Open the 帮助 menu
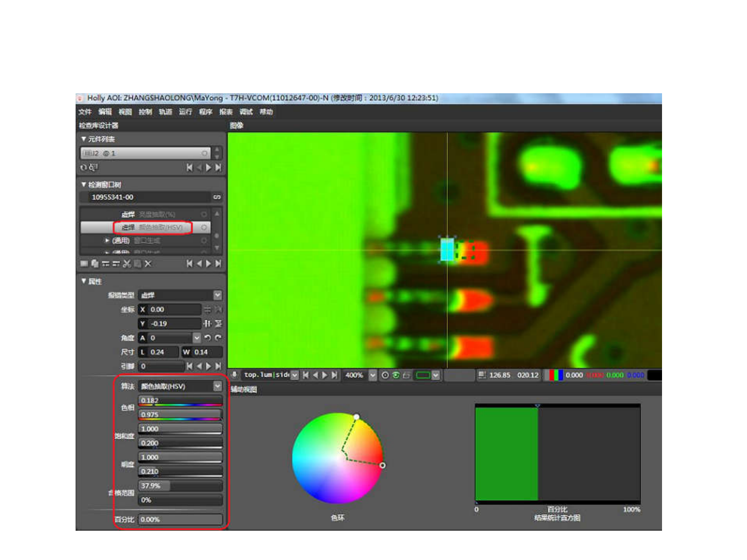 point(266,112)
